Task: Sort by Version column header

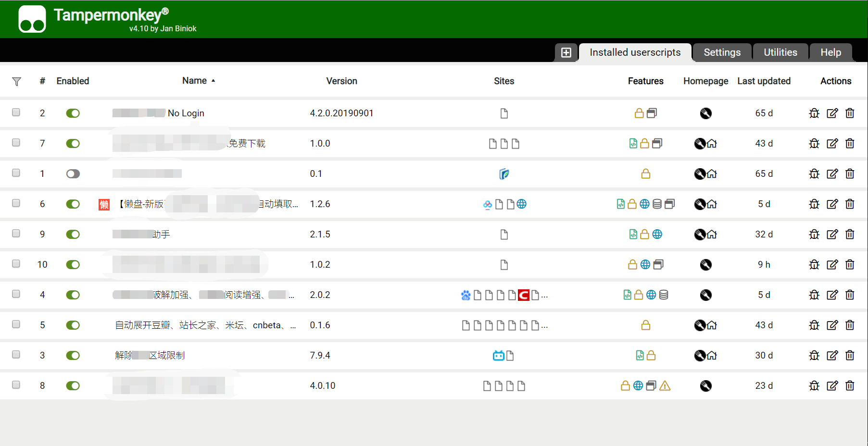Action: (x=341, y=81)
